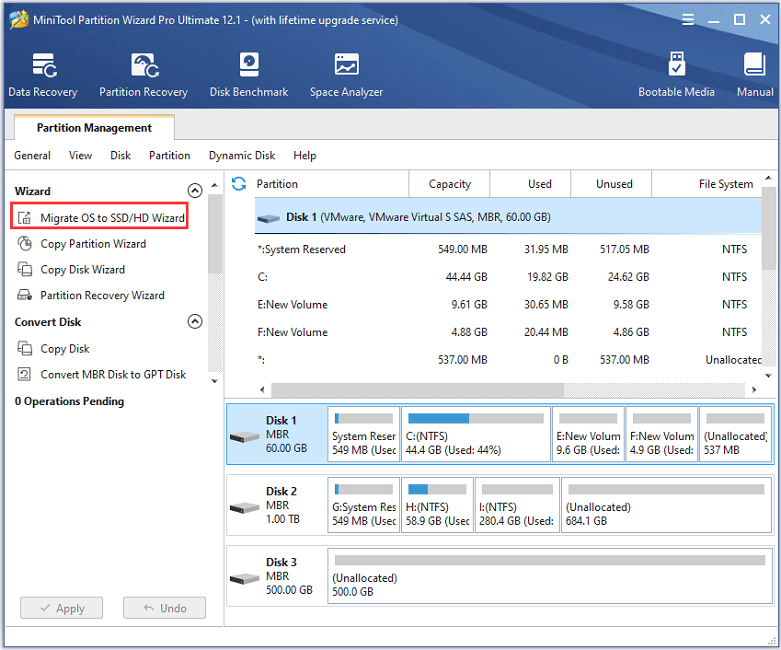The image size is (781, 650).
Task: Sort by the Used column header
Action: 530,184
